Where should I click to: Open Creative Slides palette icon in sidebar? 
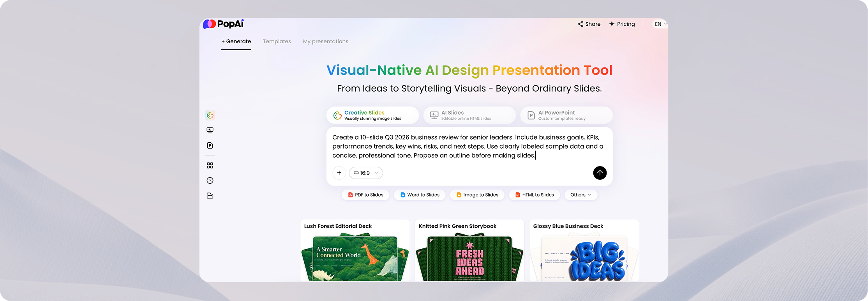pyautogui.click(x=210, y=115)
